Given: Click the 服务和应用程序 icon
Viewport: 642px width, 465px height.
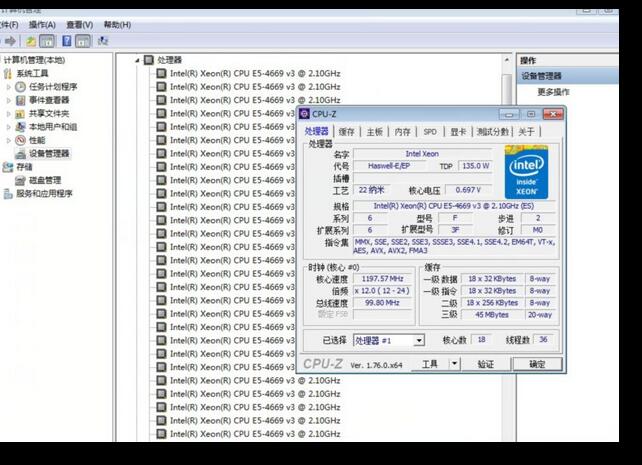Looking at the screenshot, I should pos(7,194).
